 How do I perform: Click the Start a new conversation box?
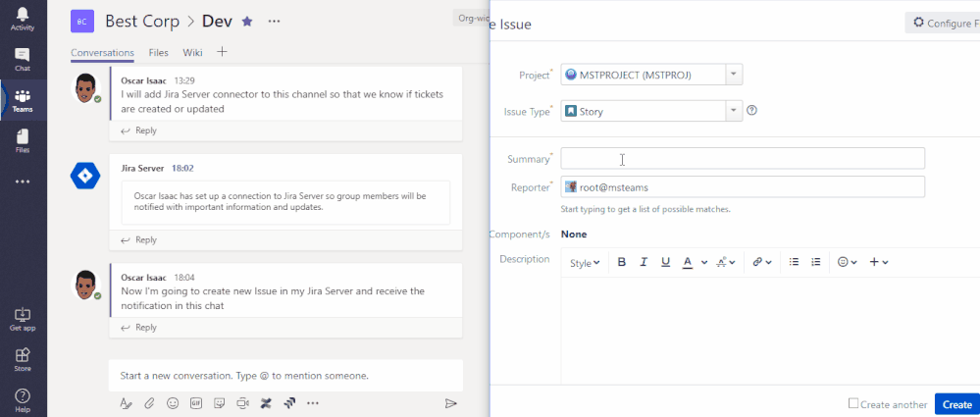[285, 376]
